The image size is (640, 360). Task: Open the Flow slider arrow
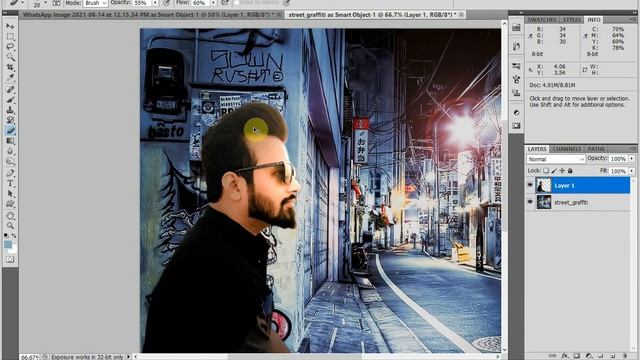coord(213,3)
